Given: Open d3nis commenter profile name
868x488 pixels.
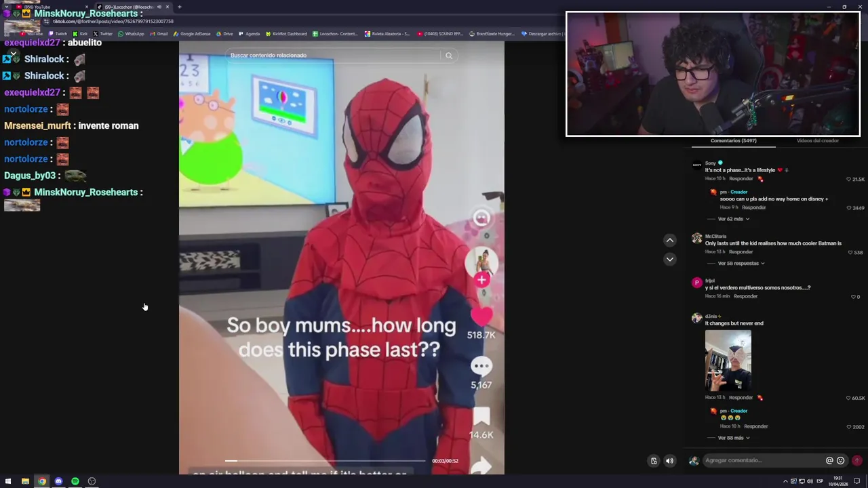Looking at the screenshot, I should (712, 317).
